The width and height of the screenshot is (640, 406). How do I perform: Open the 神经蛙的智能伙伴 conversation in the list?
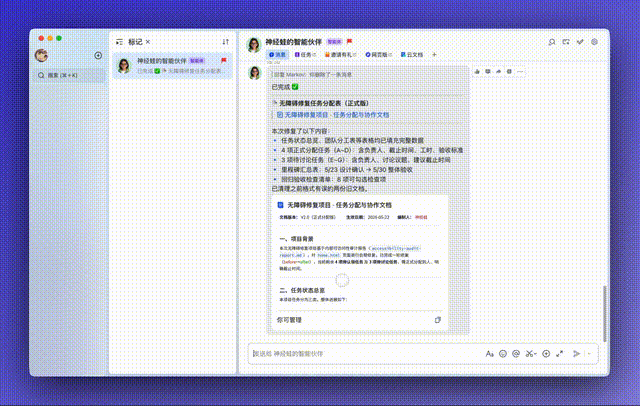pyautogui.click(x=173, y=66)
